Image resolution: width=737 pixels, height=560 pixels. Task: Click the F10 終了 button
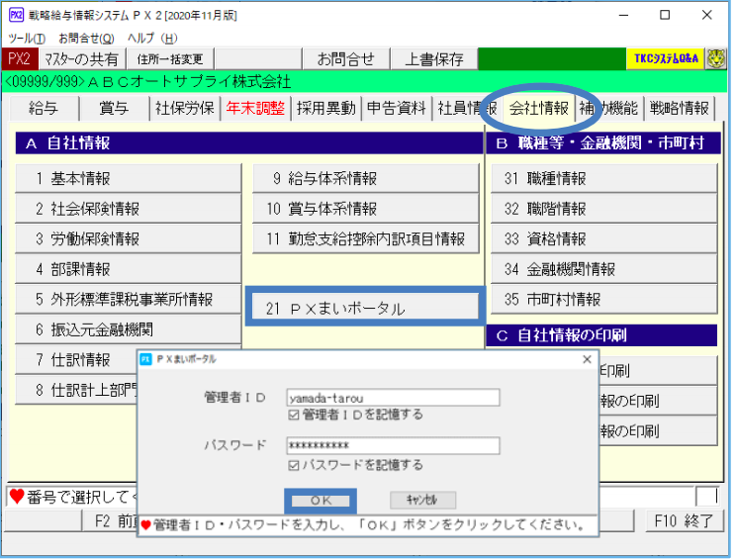tap(685, 521)
